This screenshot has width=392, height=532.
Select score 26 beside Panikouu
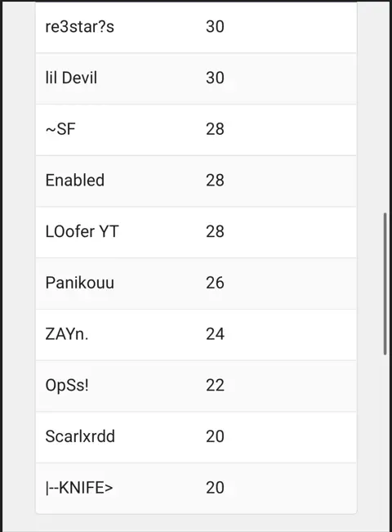tap(215, 283)
